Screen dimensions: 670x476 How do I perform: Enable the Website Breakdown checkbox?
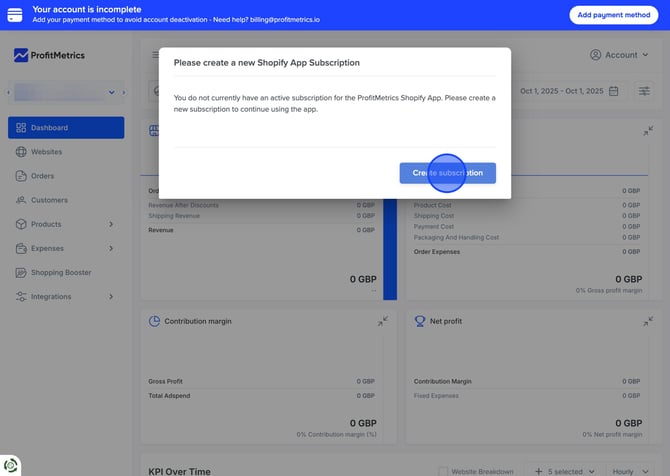444,471
